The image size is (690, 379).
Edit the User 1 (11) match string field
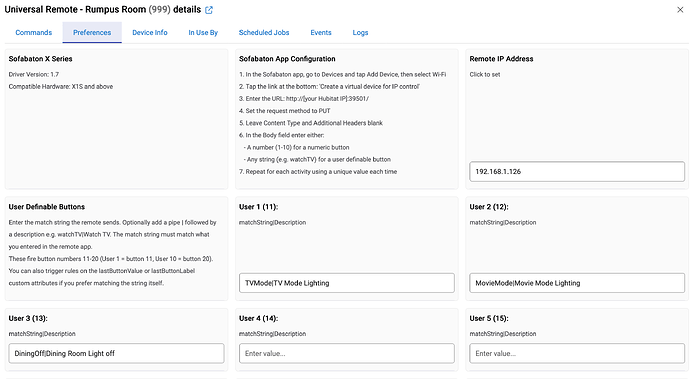[x=347, y=283]
